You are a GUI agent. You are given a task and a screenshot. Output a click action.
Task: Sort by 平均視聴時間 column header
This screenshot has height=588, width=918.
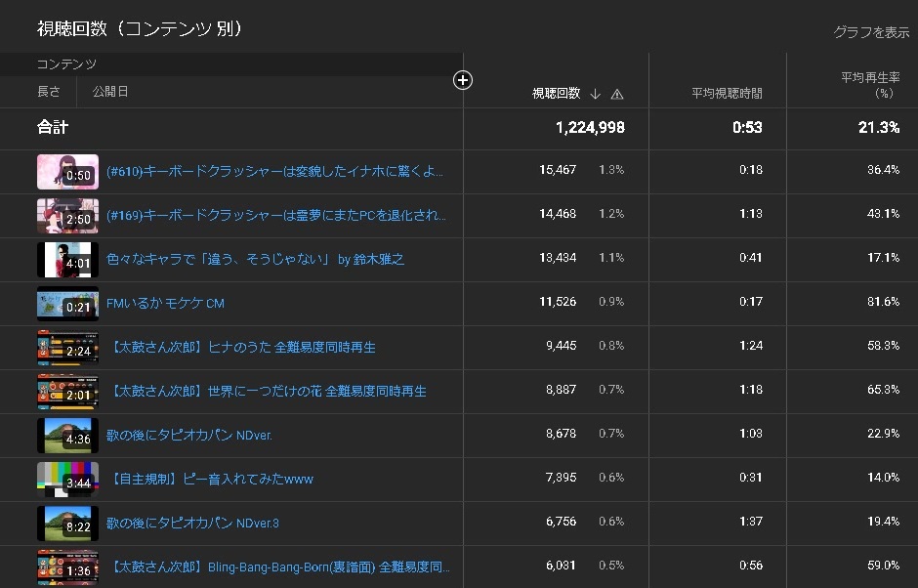727,94
